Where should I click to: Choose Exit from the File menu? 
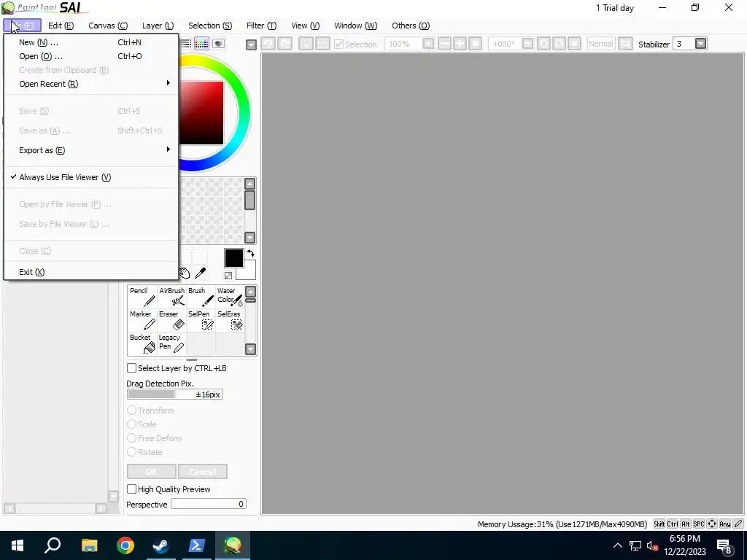(91, 272)
